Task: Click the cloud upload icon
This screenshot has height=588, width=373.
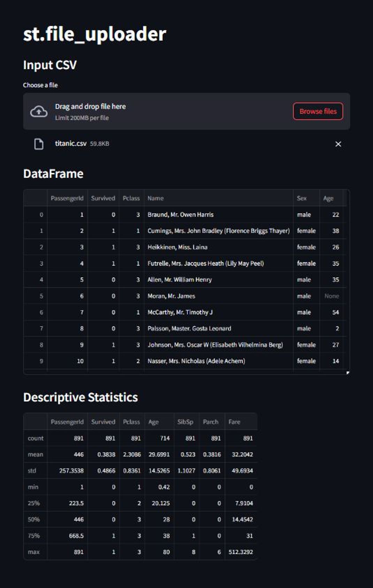Action: [x=39, y=111]
